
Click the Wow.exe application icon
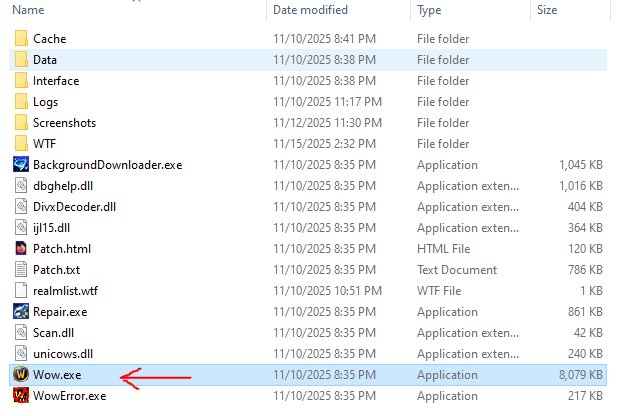21,375
